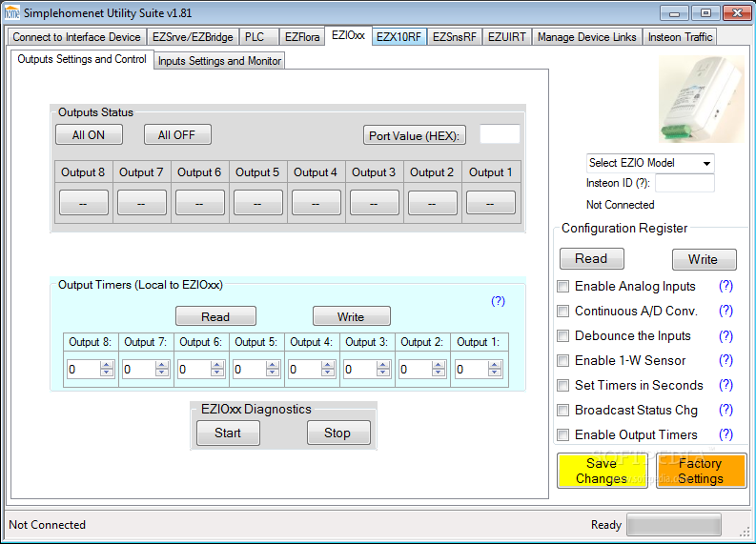
Task: Open the Output Timers help link
Action: point(498,301)
